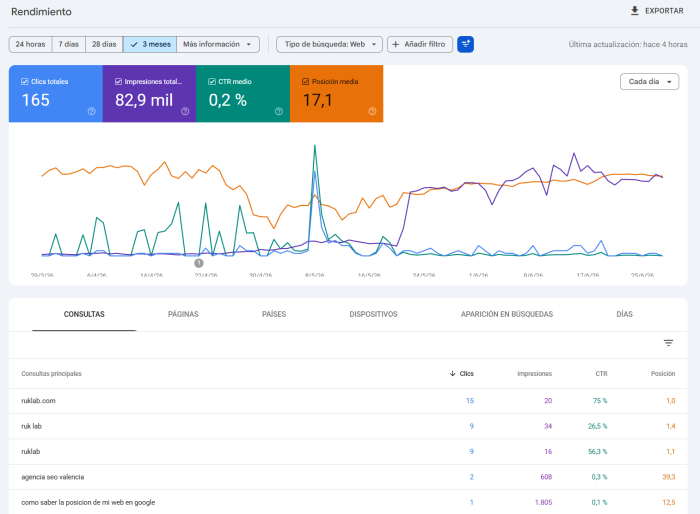This screenshot has width=700, height=514.
Task: Click the export download icon
Action: pos(634,11)
